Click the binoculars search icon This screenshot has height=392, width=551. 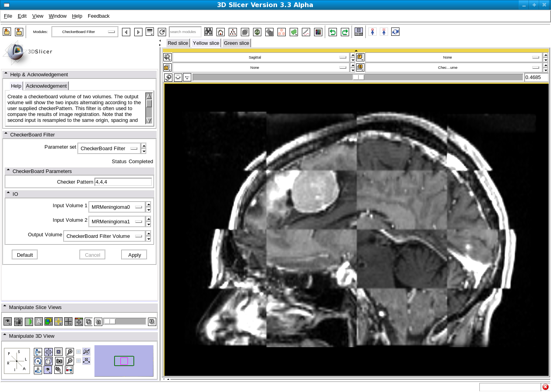(x=209, y=32)
